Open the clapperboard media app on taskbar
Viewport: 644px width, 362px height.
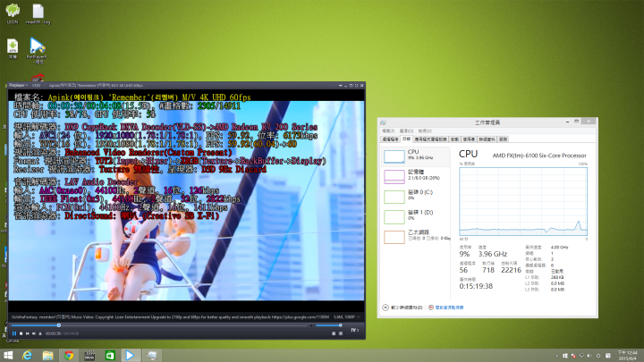click(x=89, y=355)
